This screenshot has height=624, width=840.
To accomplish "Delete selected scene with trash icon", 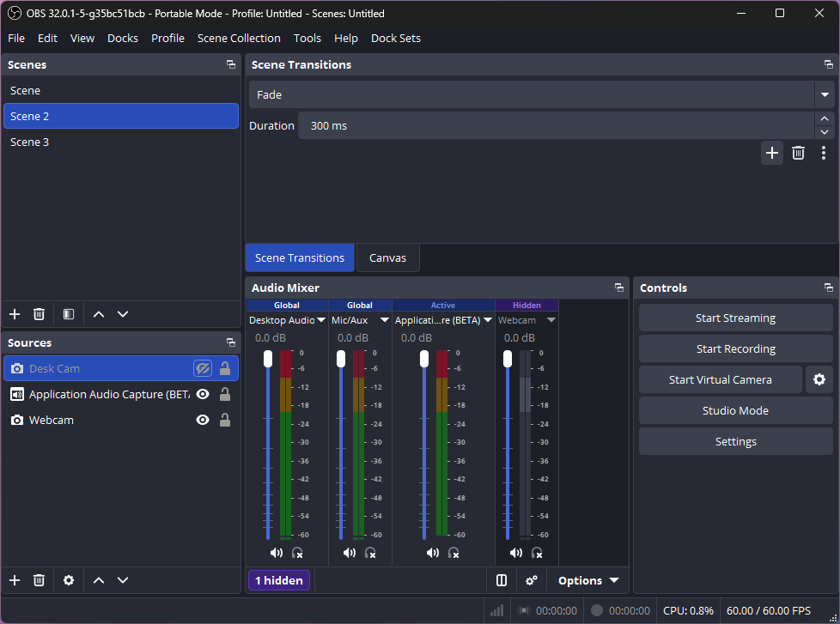I will 40,314.
